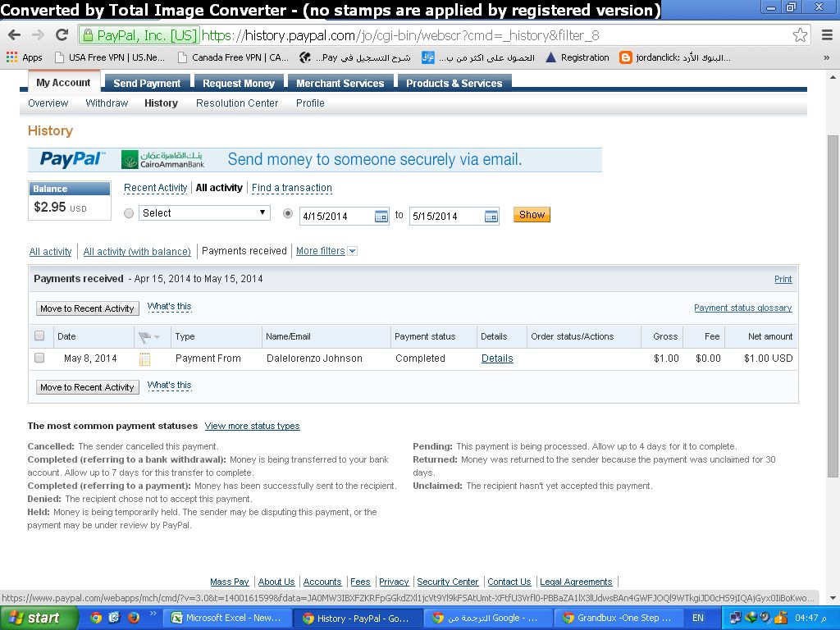840x630 pixels.
Task: Click the Cairo Amman Bank logo
Action: click(x=163, y=160)
